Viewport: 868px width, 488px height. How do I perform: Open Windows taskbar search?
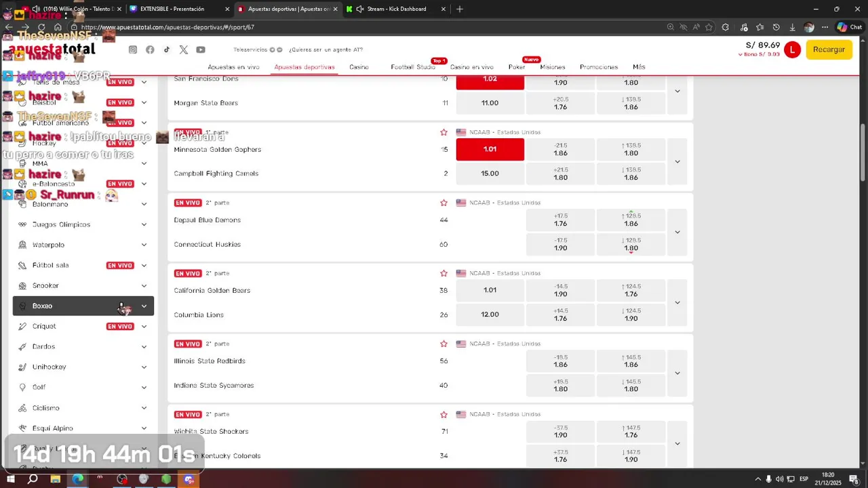coord(32,479)
